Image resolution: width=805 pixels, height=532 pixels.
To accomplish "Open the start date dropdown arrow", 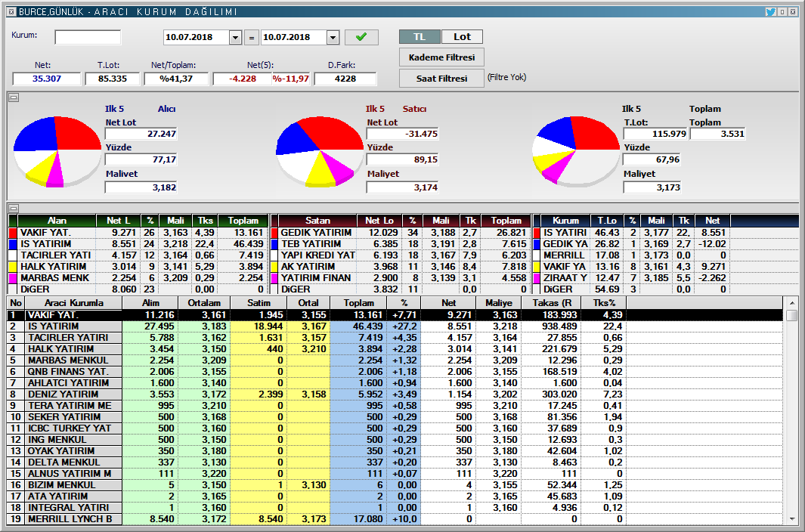I will pyautogui.click(x=235, y=38).
